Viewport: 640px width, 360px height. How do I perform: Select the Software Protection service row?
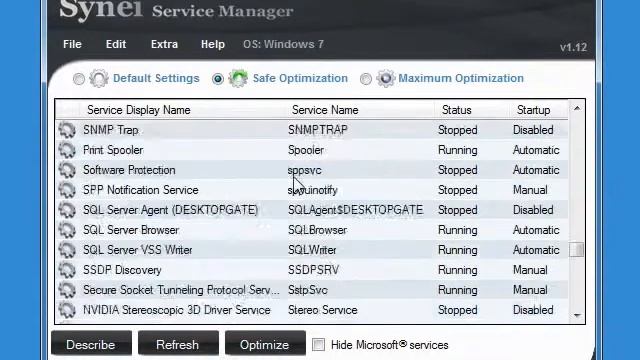pos(311,170)
